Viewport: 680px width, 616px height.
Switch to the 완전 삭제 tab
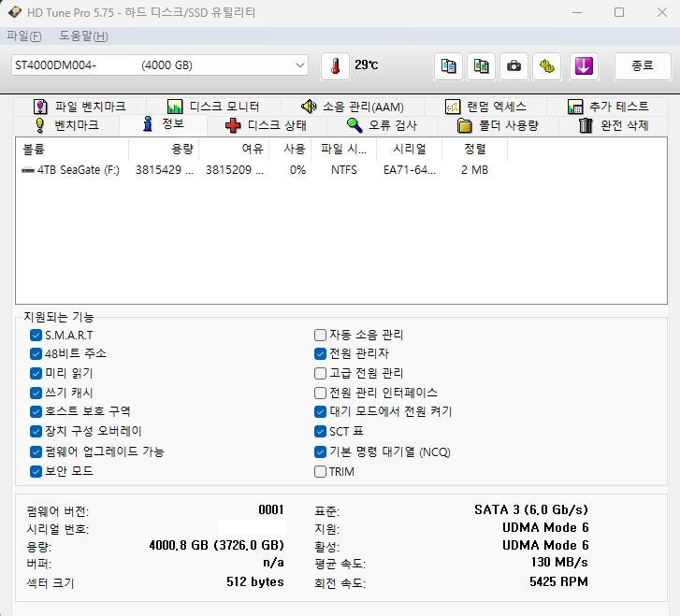614,125
